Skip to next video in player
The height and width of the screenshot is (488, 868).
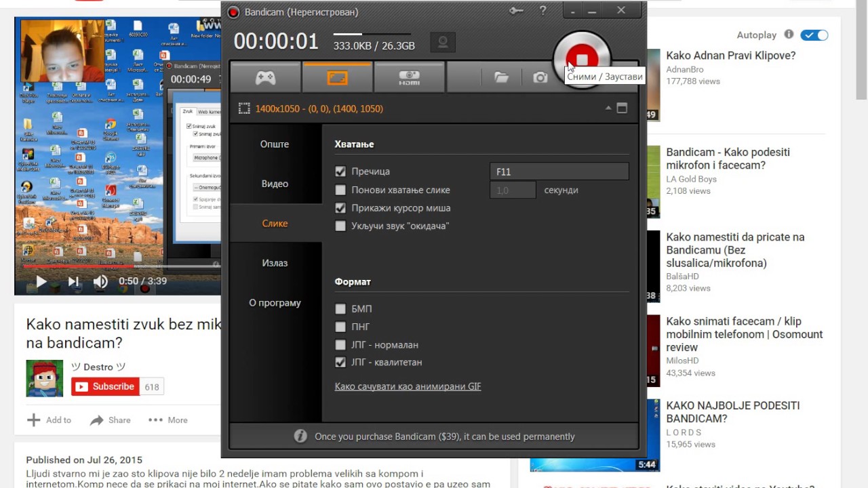[73, 281]
